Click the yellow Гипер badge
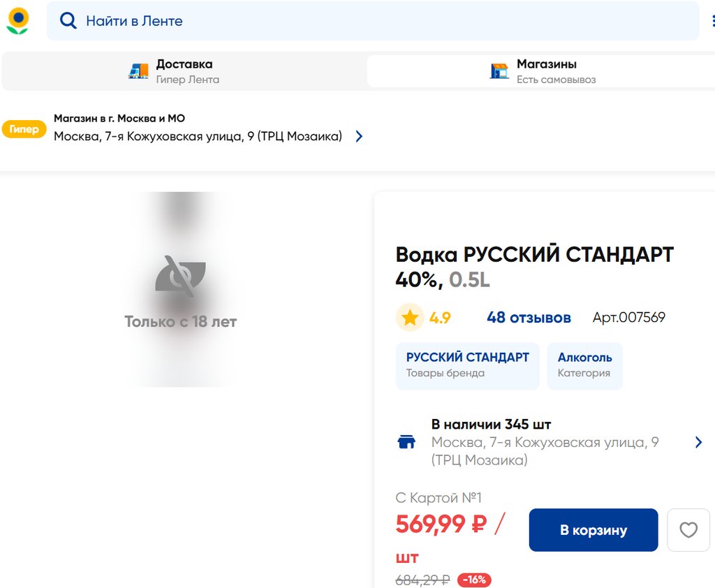 coord(24,129)
